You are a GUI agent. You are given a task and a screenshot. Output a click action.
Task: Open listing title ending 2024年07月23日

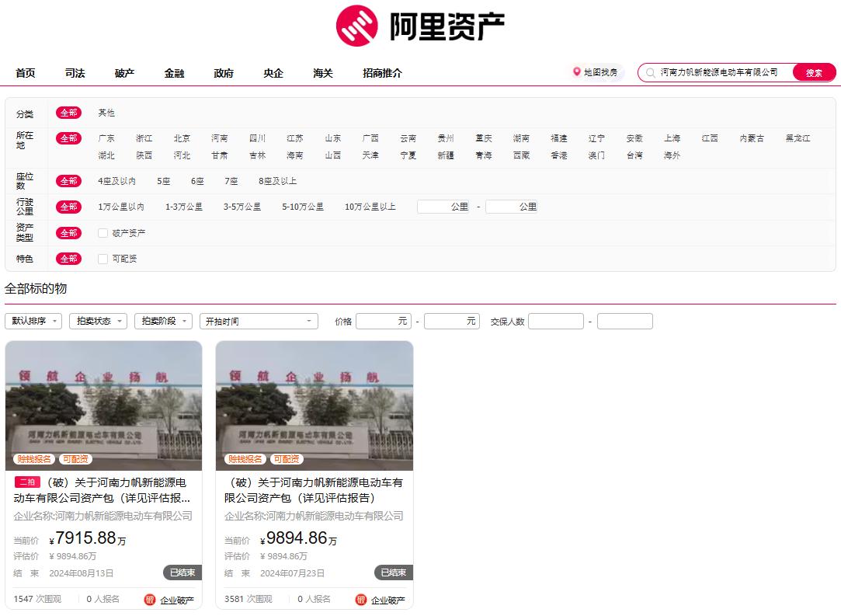pyautogui.click(x=314, y=490)
